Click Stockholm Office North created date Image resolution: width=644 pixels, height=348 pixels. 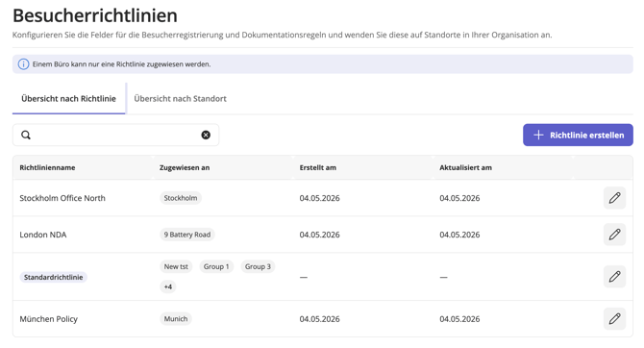319,198
